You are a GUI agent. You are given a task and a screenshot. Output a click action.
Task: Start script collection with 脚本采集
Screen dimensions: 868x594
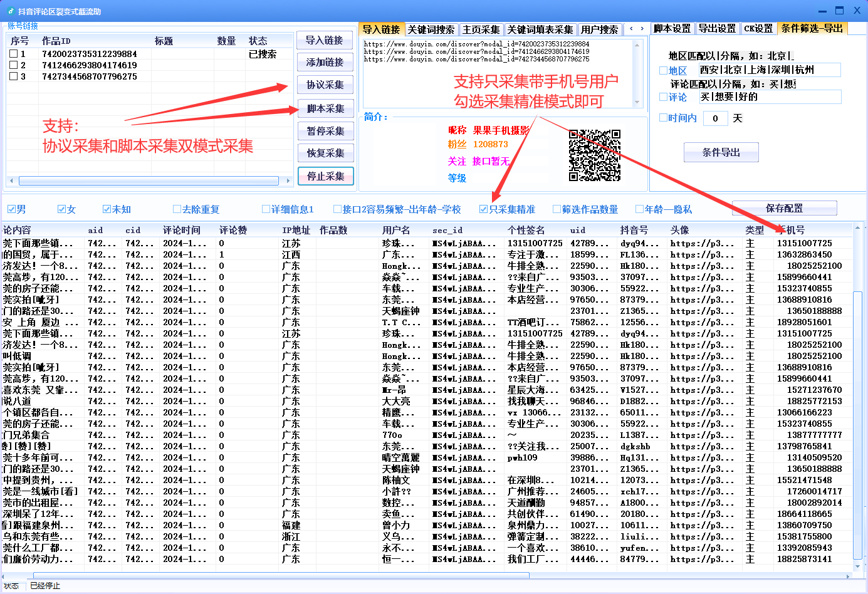(x=327, y=107)
